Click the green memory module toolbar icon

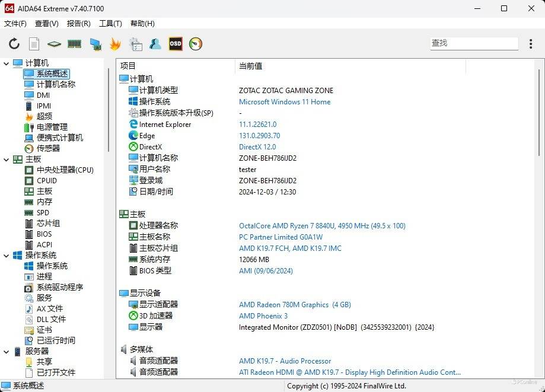(x=74, y=44)
